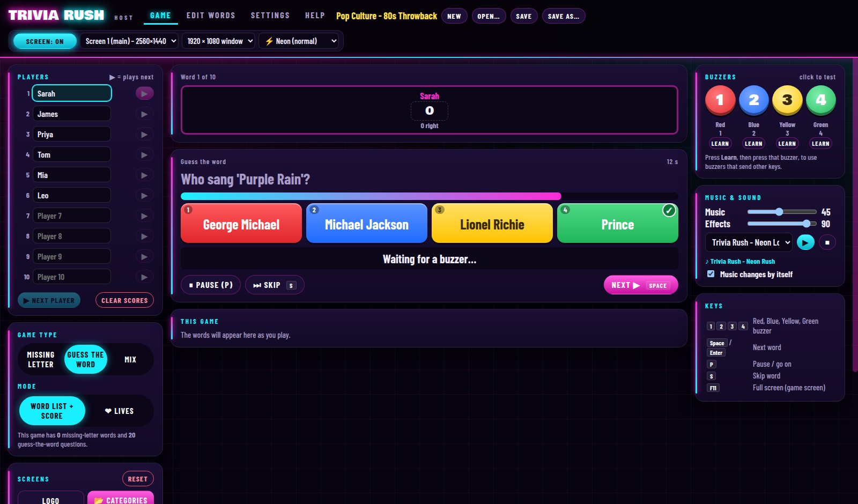Edit the Priya player name field
This screenshot has width=858, height=504.
[72, 134]
